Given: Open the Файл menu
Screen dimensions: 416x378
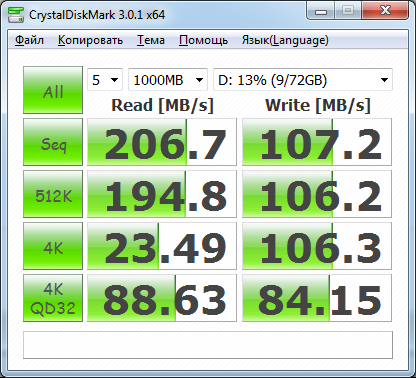Looking at the screenshot, I should 29,40.
